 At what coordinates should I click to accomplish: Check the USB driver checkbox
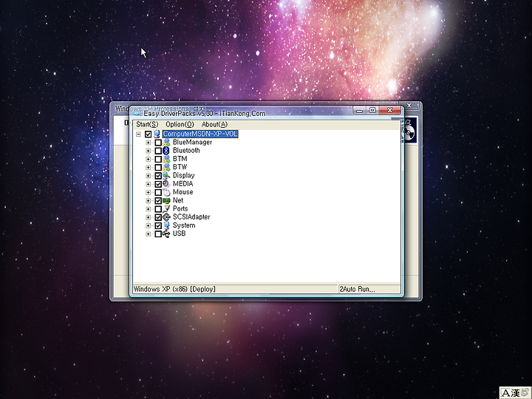coord(158,233)
